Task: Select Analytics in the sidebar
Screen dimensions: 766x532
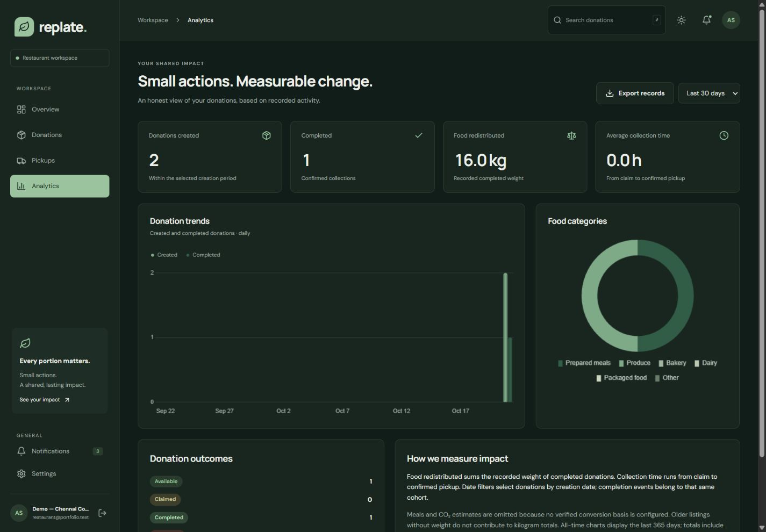Action: coord(60,186)
